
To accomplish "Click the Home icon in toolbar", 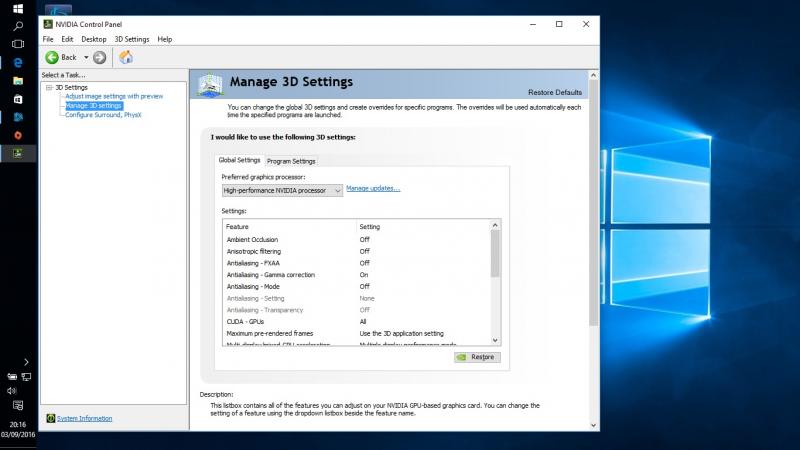I will [x=126, y=57].
